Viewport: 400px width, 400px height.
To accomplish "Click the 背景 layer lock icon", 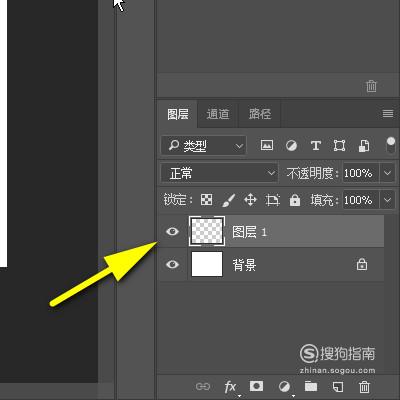I will click(362, 264).
